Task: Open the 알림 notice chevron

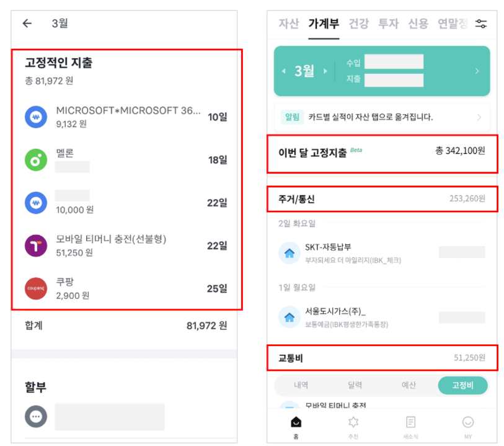Action: (479, 117)
